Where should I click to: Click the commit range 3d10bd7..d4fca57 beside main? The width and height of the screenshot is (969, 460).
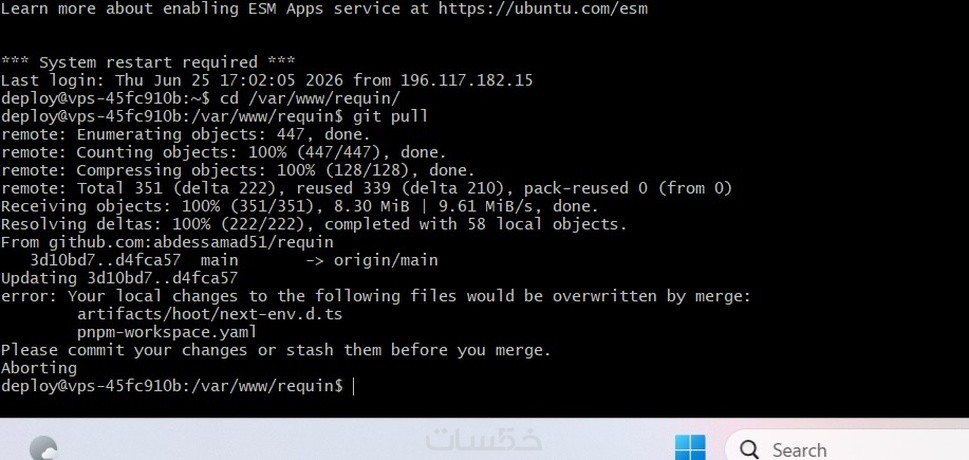(x=106, y=260)
